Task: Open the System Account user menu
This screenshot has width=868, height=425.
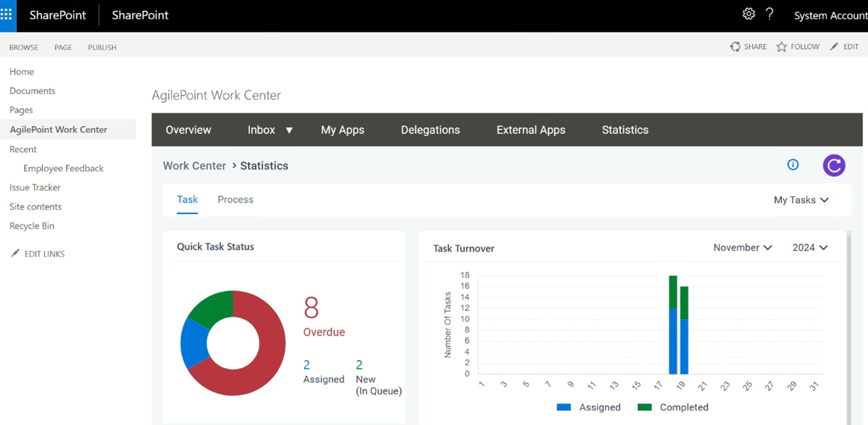Action: tap(831, 16)
